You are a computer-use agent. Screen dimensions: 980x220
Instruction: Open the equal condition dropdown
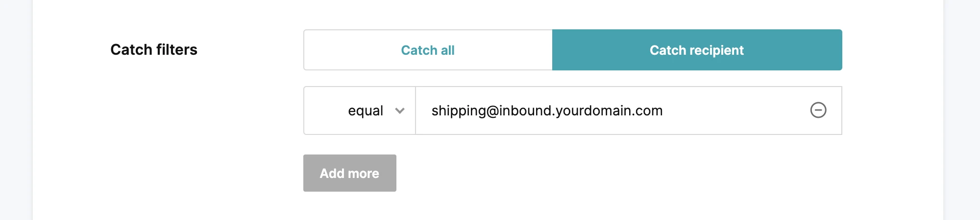click(x=360, y=110)
